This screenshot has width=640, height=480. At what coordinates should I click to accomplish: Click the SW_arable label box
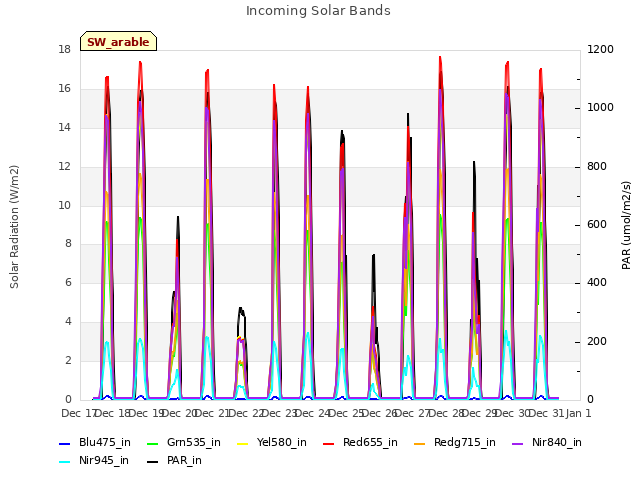(x=118, y=41)
